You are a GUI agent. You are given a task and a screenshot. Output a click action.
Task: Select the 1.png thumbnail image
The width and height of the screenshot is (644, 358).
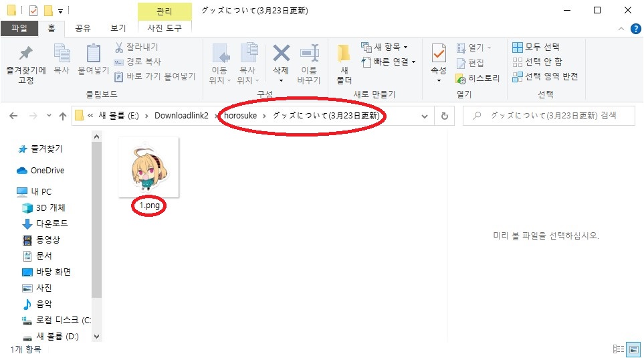pos(148,168)
